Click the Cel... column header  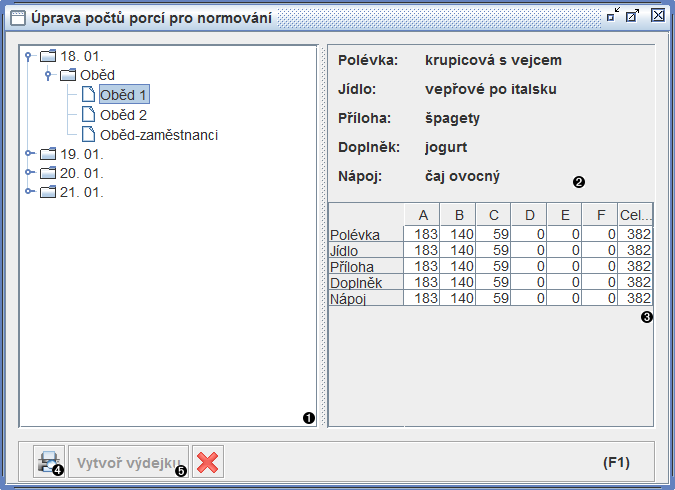(635, 214)
